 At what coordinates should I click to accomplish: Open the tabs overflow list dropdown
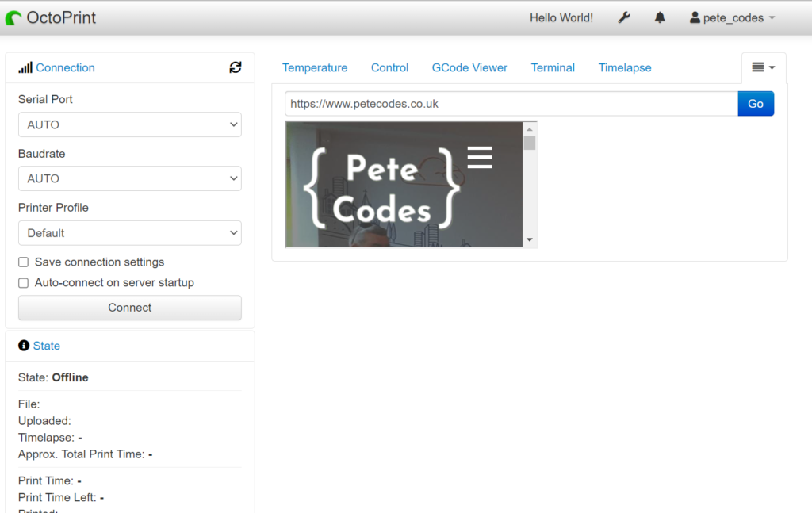[764, 67]
